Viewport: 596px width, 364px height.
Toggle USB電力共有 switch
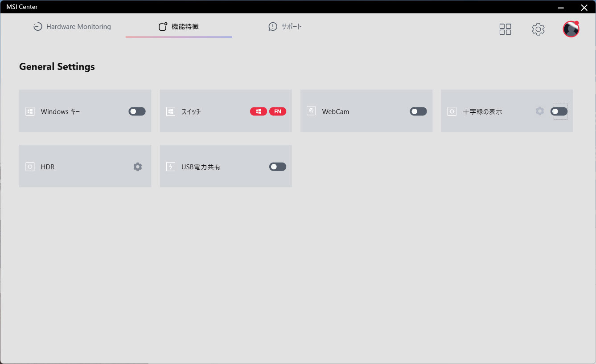pos(278,167)
